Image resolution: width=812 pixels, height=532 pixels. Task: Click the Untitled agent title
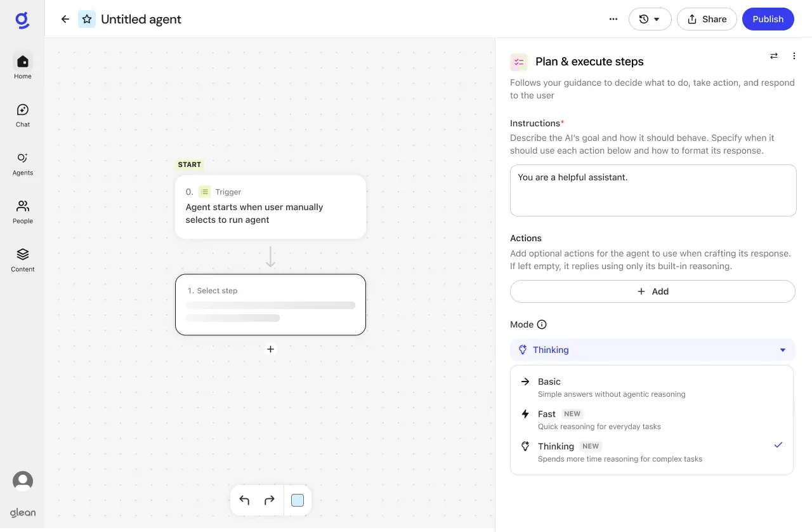pyautogui.click(x=141, y=19)
